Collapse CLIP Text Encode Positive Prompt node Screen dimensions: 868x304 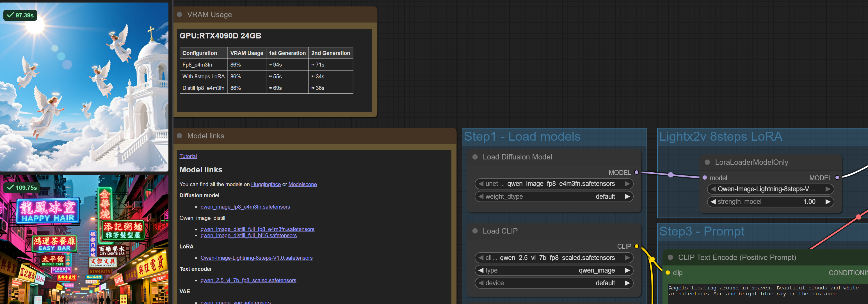point(671,257)
